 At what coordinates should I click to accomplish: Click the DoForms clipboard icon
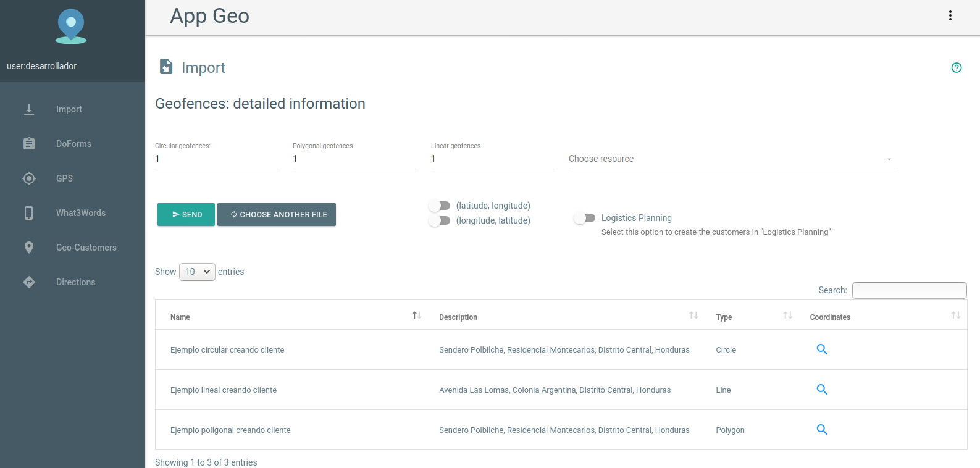tap(29, 144)
